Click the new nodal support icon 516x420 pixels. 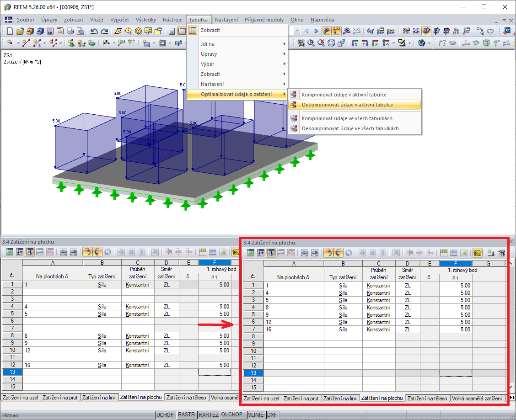click(x=71, y=43)
